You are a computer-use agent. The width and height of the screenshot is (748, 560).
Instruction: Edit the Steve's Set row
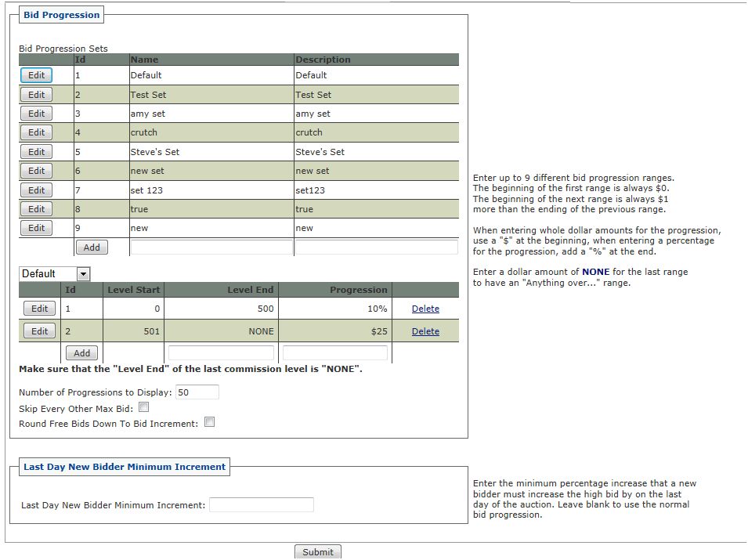(x=36, y=152)
